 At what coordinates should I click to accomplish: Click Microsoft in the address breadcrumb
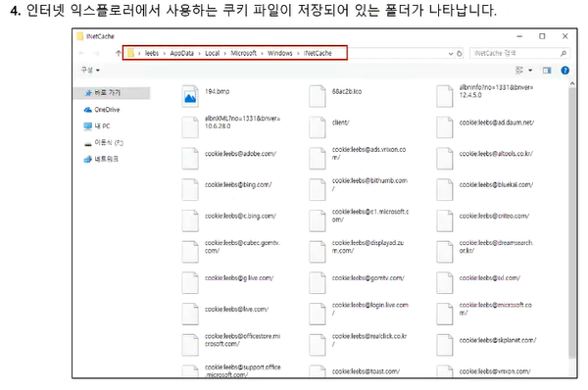pos(243,53)
